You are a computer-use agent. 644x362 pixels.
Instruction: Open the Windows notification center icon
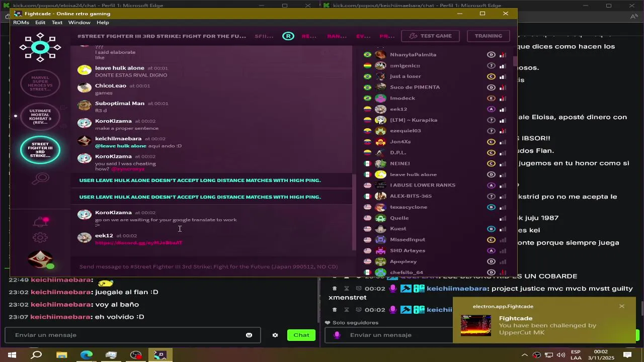click(x=627, y=355)
